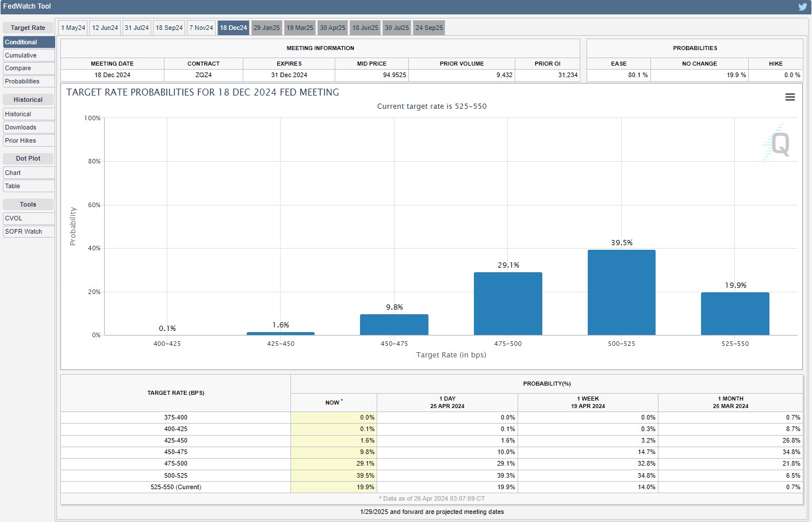
Task: Open the 18 Sep24 meeting tab
Action: point(169,28)
